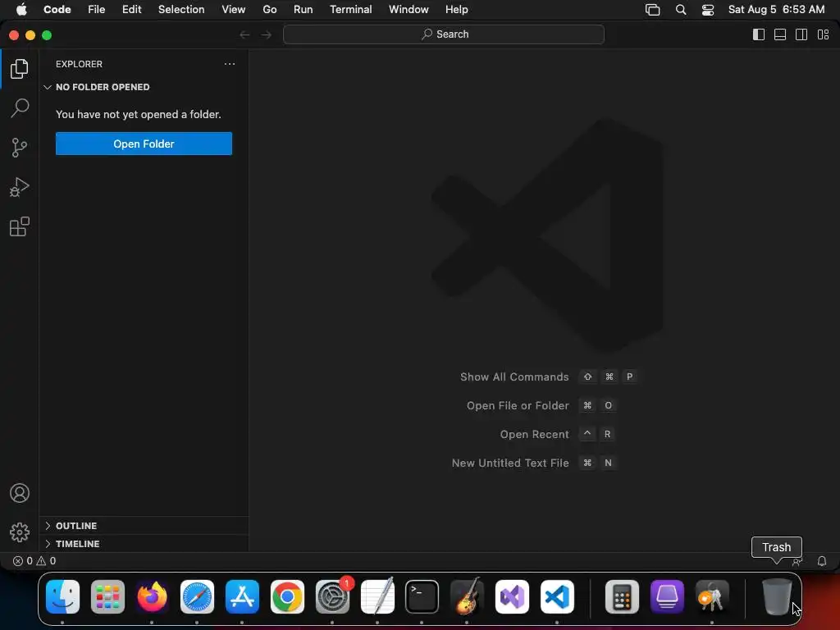
Task: Open the View menu
Action: [x=233, y=10]
